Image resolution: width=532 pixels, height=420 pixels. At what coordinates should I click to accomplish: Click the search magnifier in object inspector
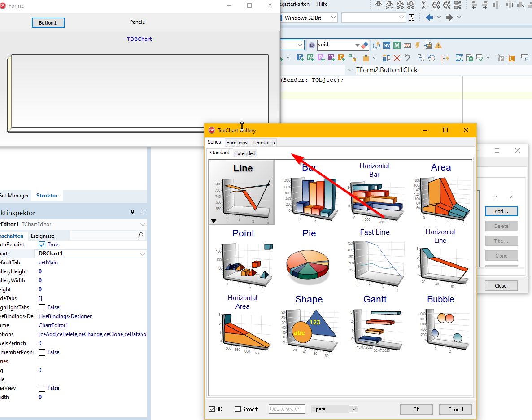pos(140,235)
